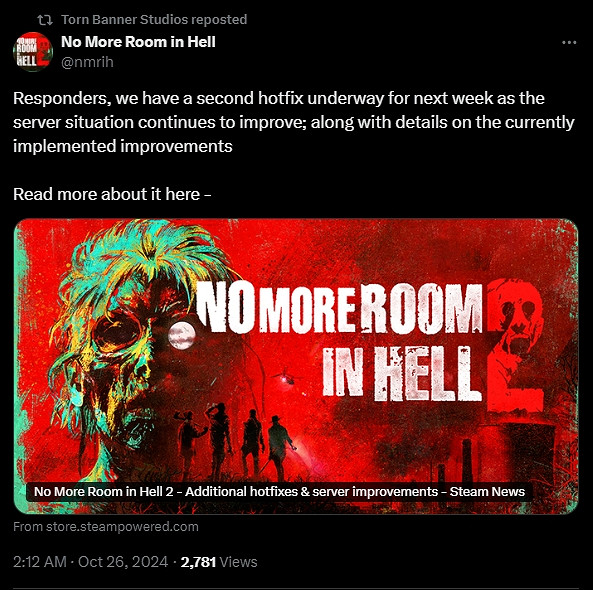Image resolution: width=593 pixels, height=590 pixels.
Task: Click the tweet text about second hotfix
Action: 294,122
